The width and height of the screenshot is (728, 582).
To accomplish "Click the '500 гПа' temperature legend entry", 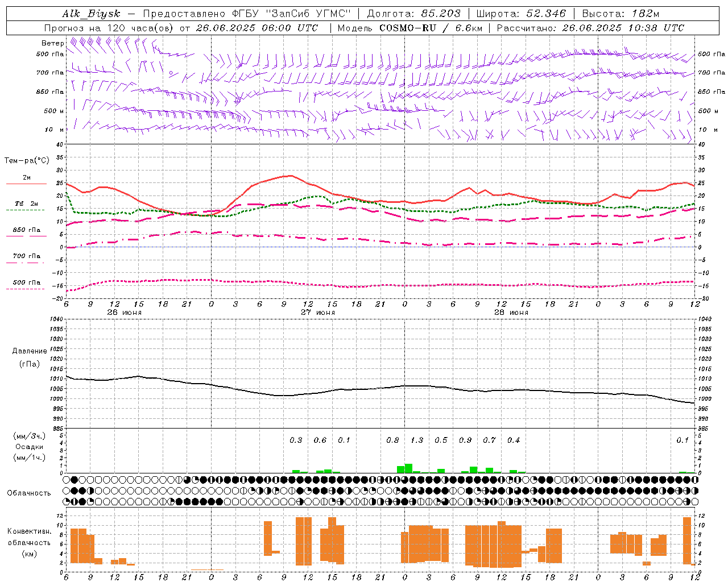I will coord(26,282).
